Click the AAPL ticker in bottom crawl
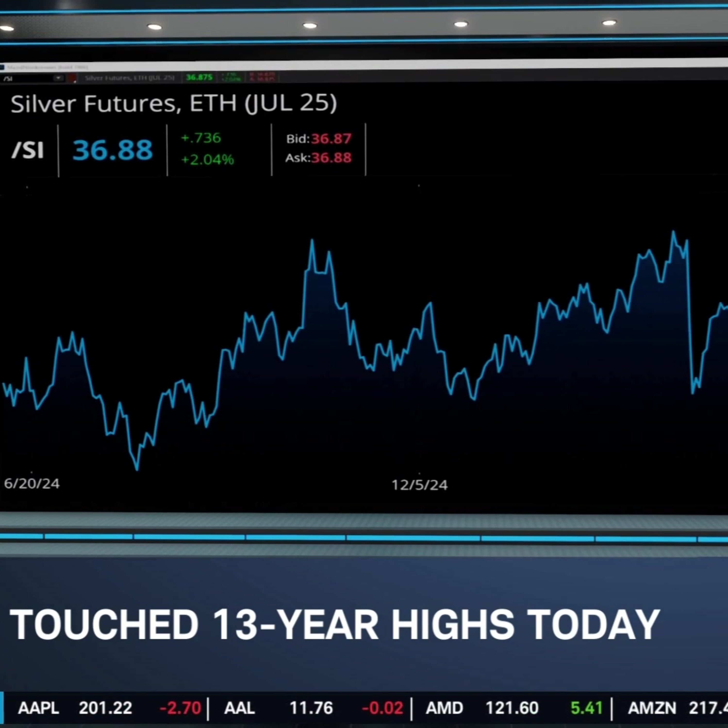 pos(38,708)
